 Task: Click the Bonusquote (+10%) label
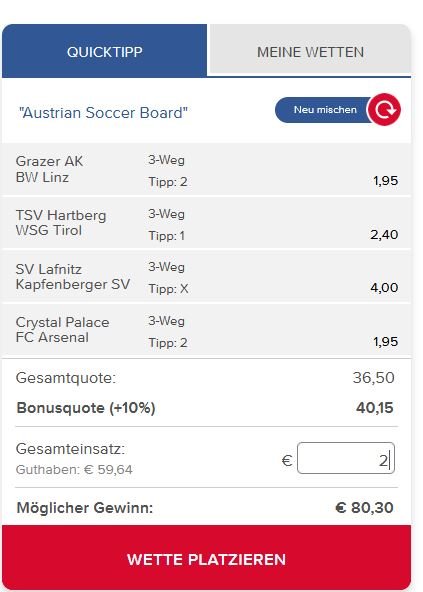click(86, 408)
